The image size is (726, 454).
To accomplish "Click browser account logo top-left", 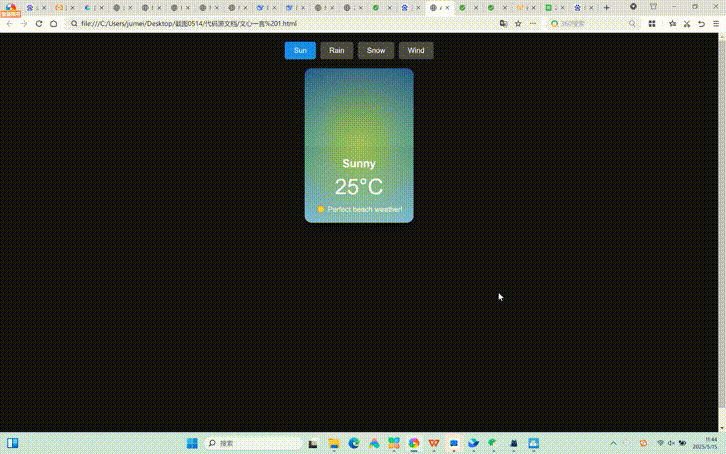I will (x=10, y=9).
